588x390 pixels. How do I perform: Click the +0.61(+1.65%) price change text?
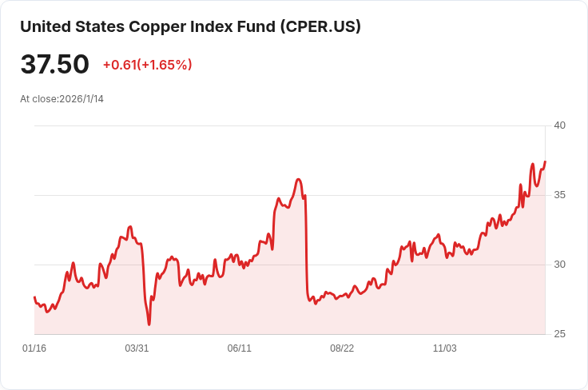(x=147, y=65)
